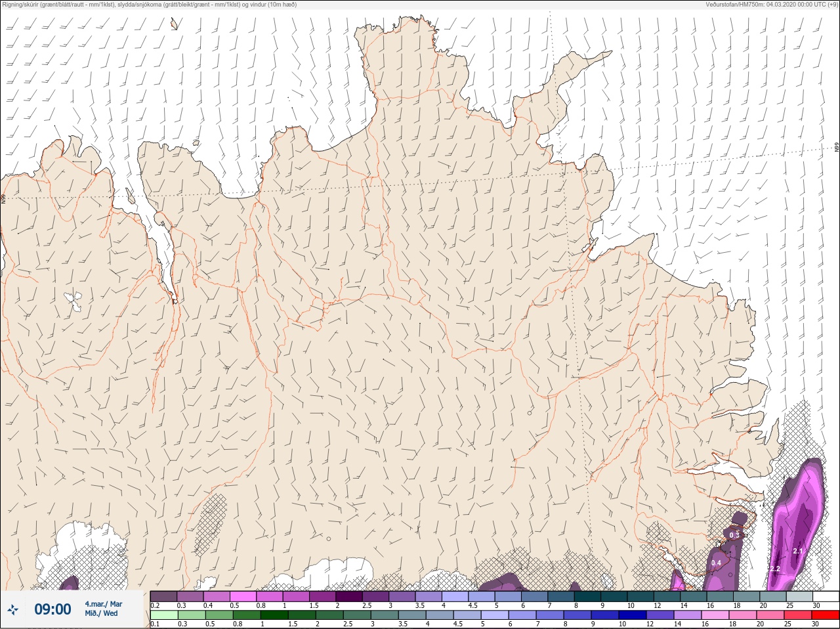Select the 09:00 forecast time label
Image resolution: width=840 pixels, height=629 pixels.
click(x=52, y=609)
